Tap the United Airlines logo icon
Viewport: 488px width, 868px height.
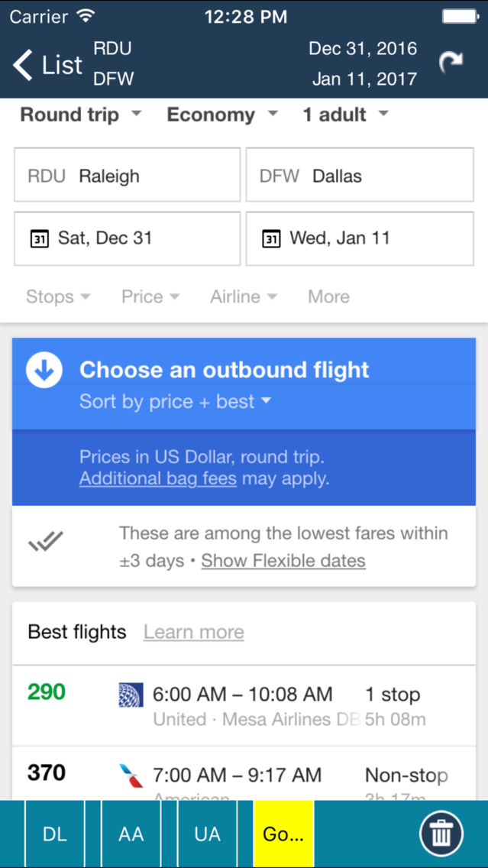coord(131,695)
